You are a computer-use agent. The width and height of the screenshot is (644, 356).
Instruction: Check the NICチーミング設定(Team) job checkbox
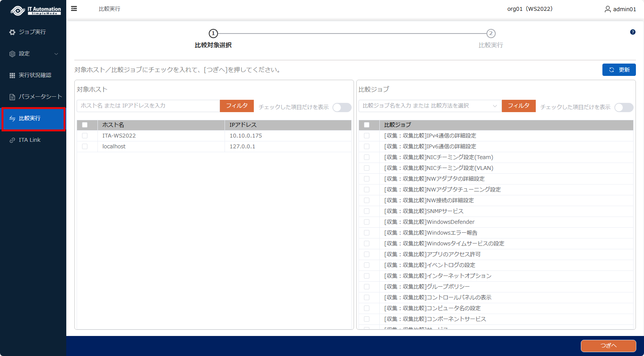click(367, 157)
